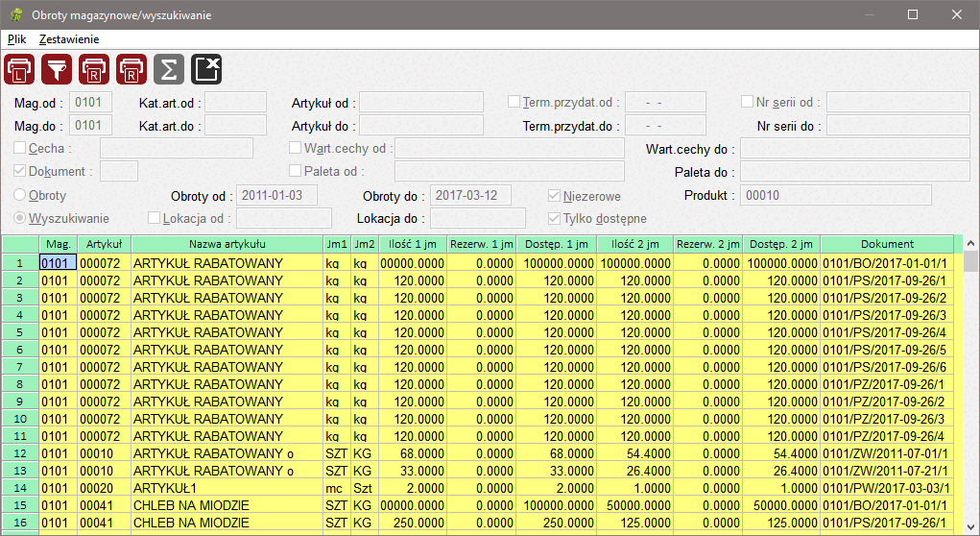Click the printer L list icon
The image size is (980, 536).
pyautogui.click(x=20, y=70)
